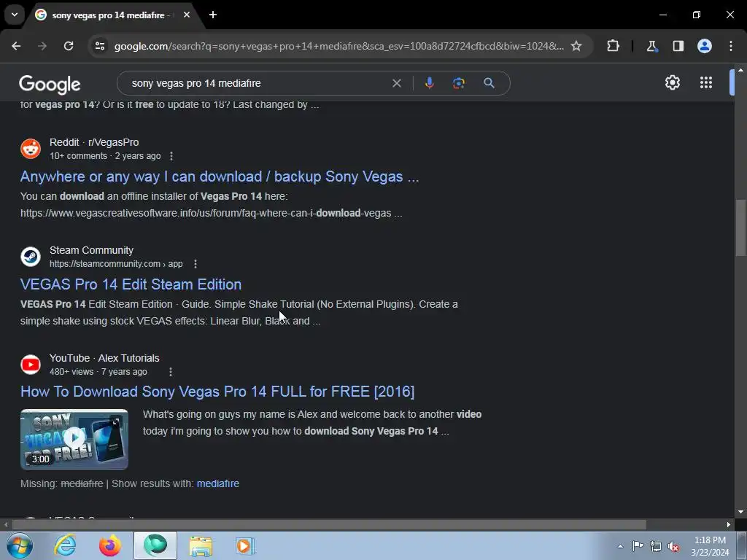This screenshot has width=747, height=560.
Task: Launch Internet Explorer from taskbar
Action: pos(65,545)
